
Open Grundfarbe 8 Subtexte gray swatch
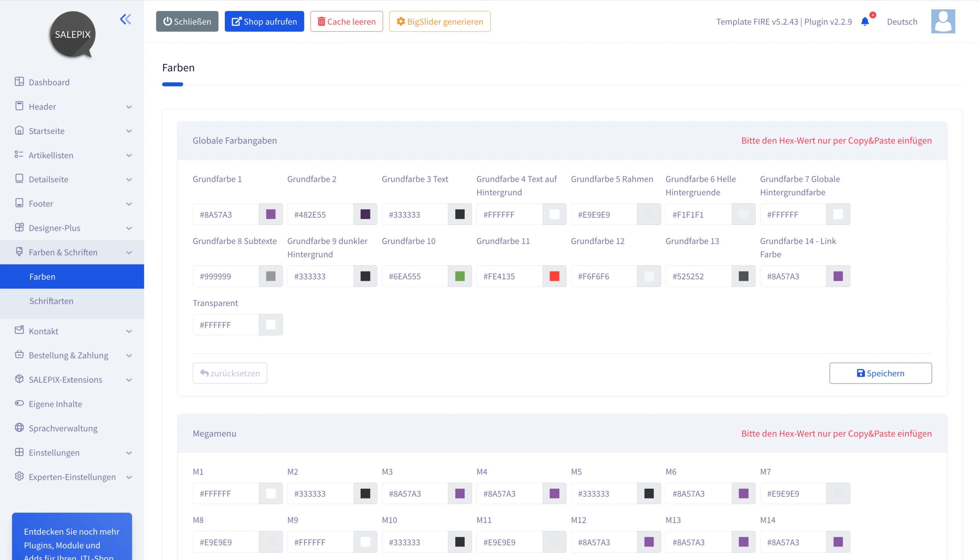point(271,276)
